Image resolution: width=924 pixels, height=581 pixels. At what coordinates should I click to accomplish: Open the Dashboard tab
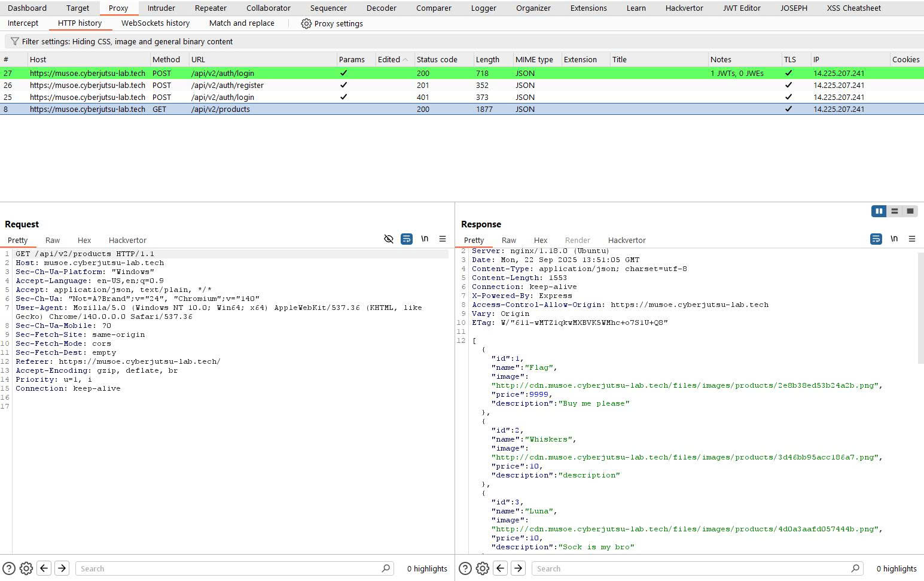(28, 8)
